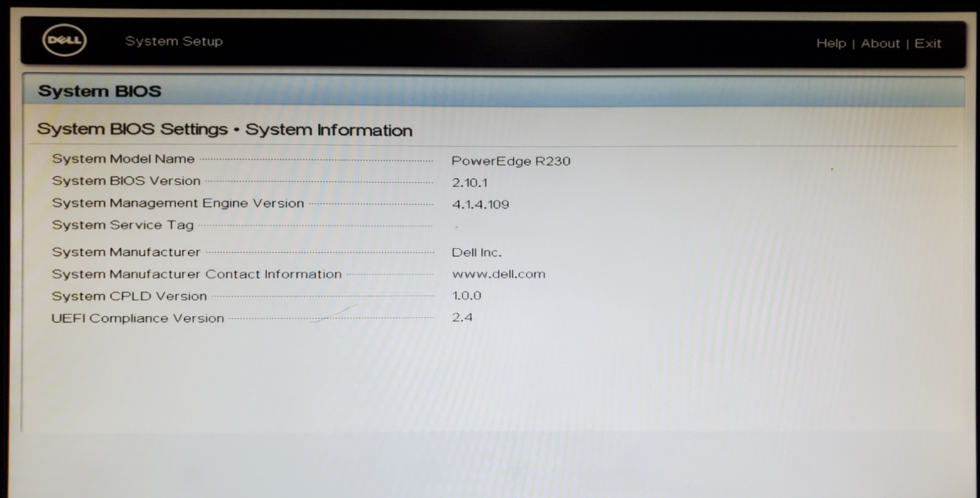This screenshot has height=498, width=980.
Task: Click the 2.4 UEFI version value
Action: pyautogui.click(x=463, y=317)
